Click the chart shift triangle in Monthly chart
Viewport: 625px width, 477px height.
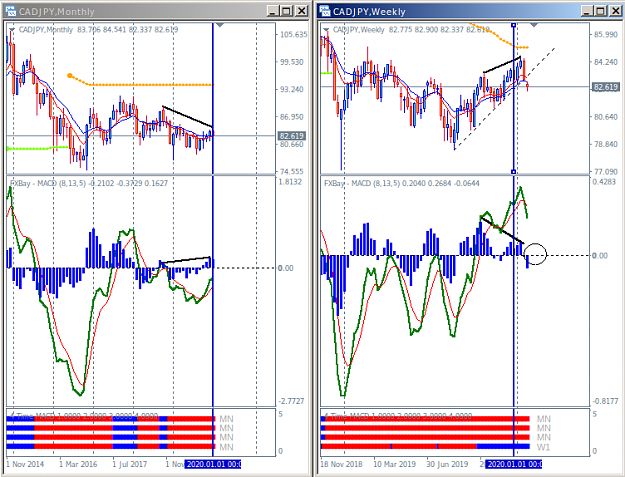point(220,25)
